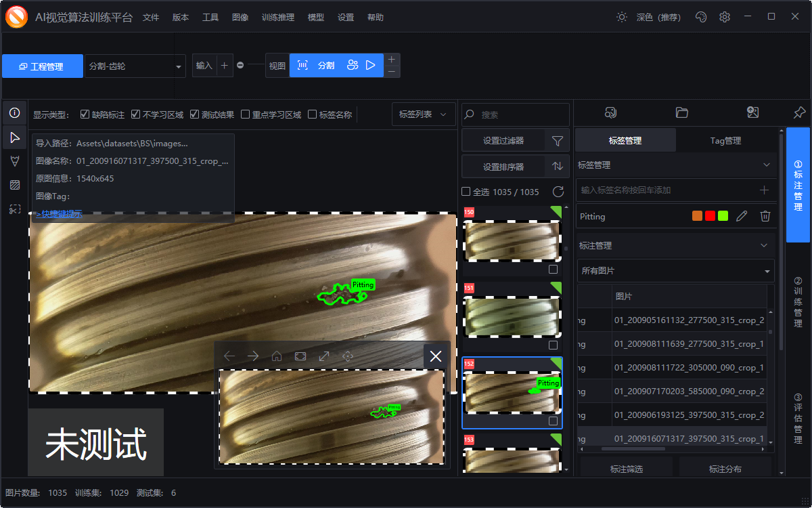Open the 工具 menu
This screenshot has width=812, height=508.
210,18
